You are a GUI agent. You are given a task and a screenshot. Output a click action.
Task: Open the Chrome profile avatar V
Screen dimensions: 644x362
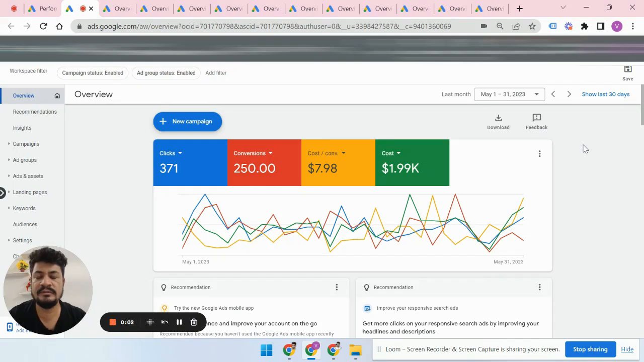617,26
